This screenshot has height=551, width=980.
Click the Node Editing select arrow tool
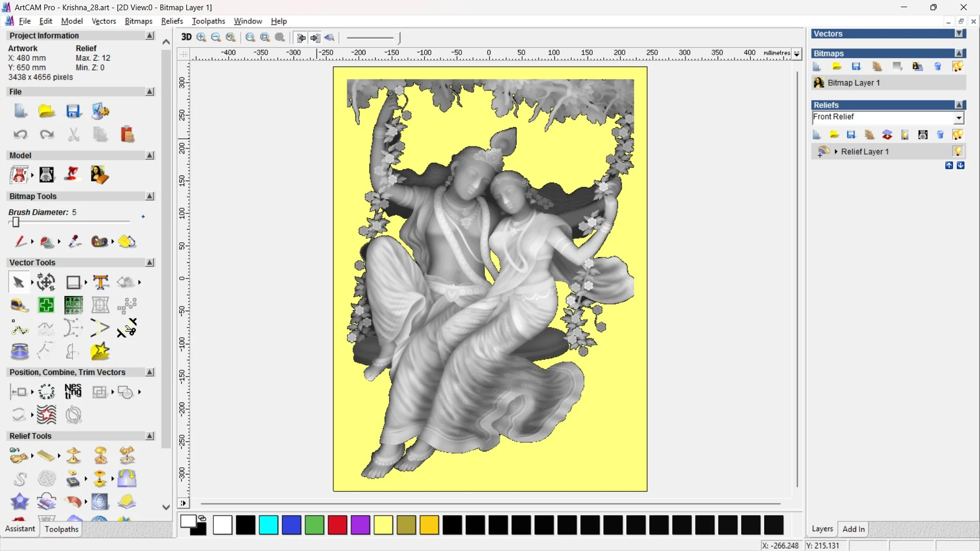[18, 282]
